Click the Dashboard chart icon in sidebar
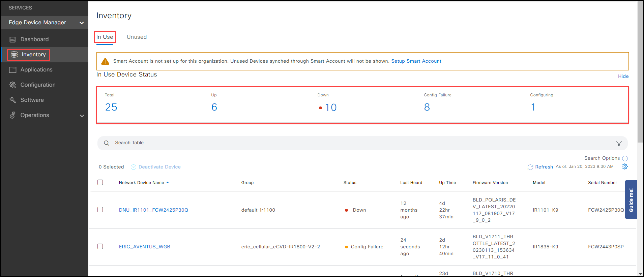 click(x=12, y=39)
